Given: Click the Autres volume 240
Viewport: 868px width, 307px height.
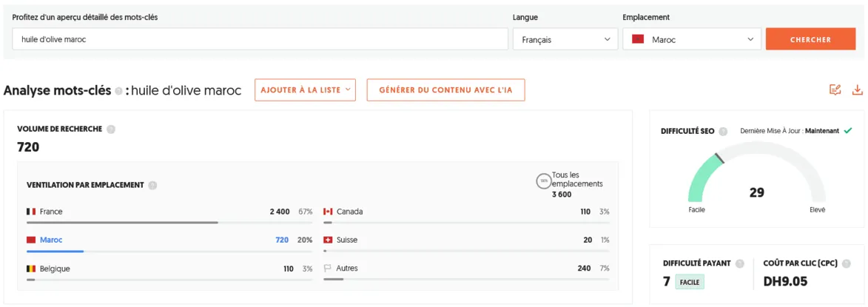Looking at the screenshot, I should pyautogui.click(x=584, y=269).
